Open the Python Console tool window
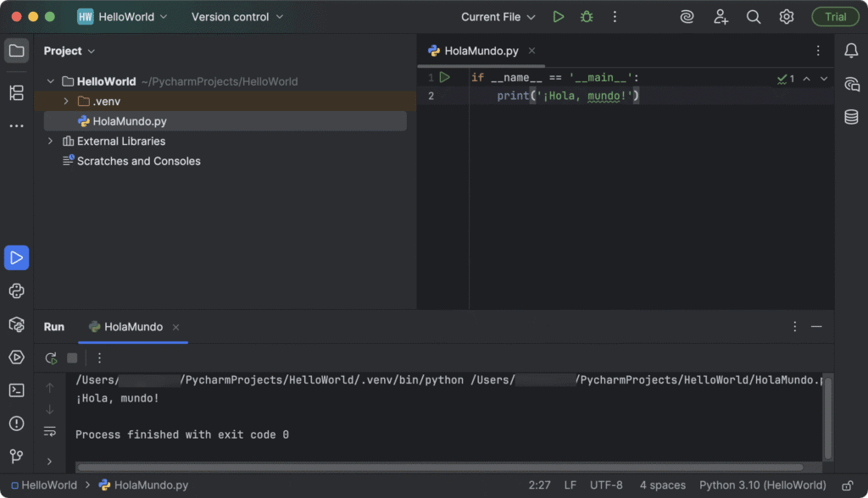 [16, 290]
